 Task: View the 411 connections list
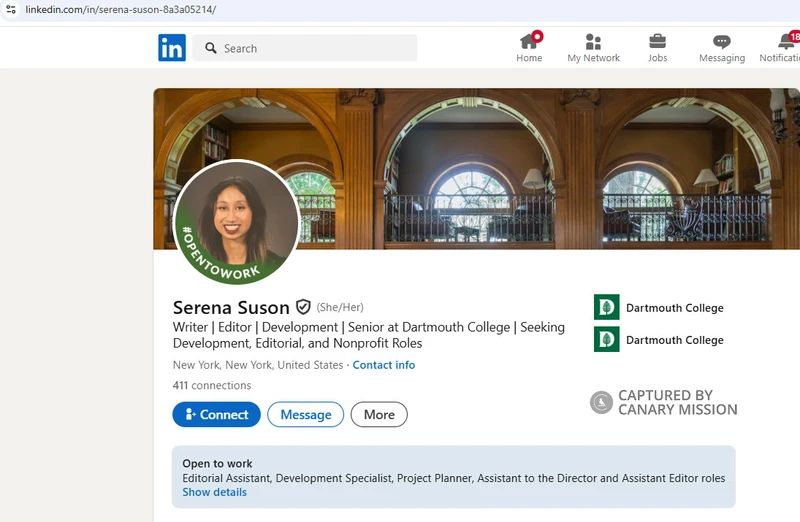pos(212,385)
